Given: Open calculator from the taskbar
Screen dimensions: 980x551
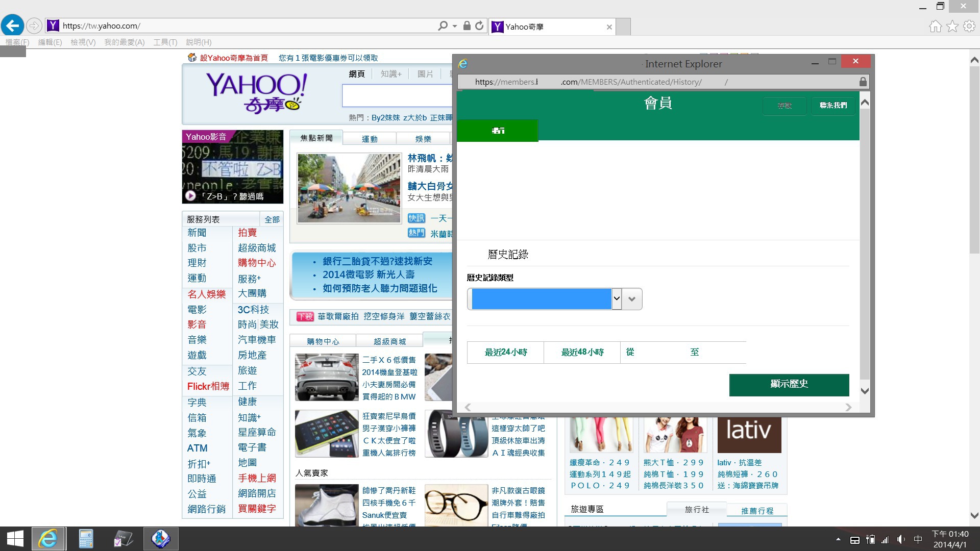Looking at the screenshot, I should click(86, 539).
